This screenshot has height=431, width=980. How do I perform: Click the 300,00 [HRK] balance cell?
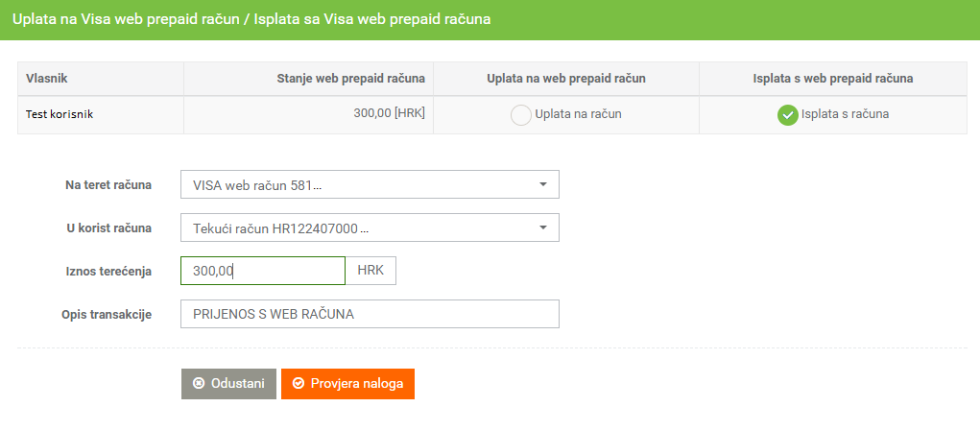point(309,115)
